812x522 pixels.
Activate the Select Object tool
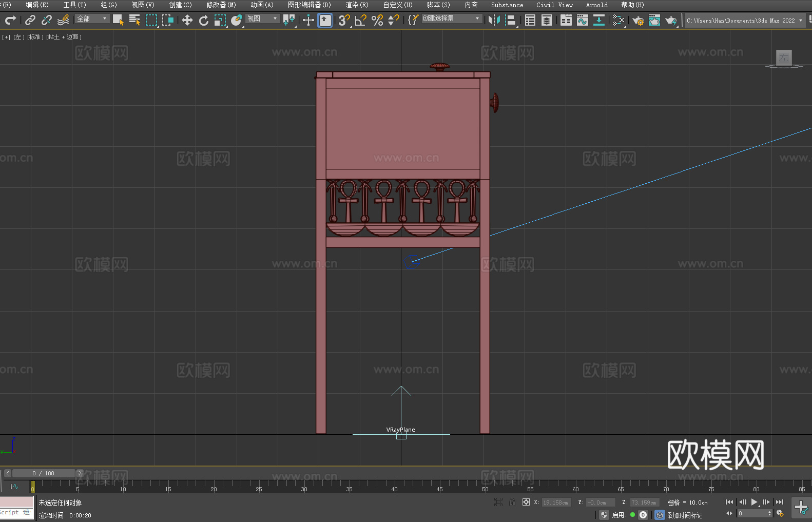[x=118, y=20]
